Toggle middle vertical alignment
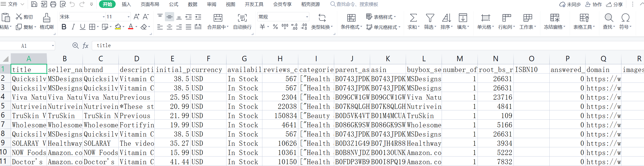The width and height of the screenshot is (644, 166). (169, 17)
